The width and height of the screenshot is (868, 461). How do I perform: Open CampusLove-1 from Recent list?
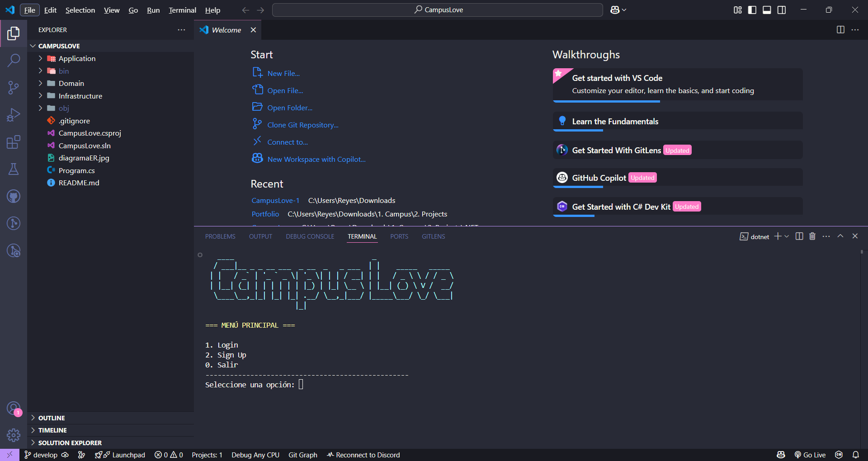point(275,200)
